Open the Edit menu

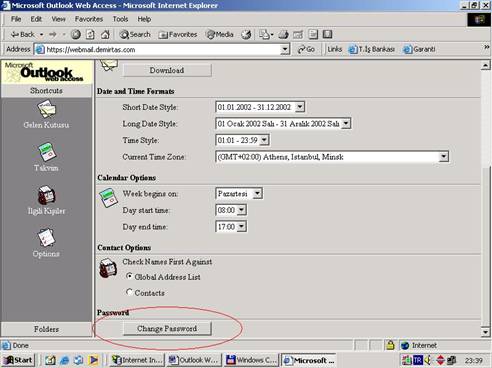click(36, 19)
